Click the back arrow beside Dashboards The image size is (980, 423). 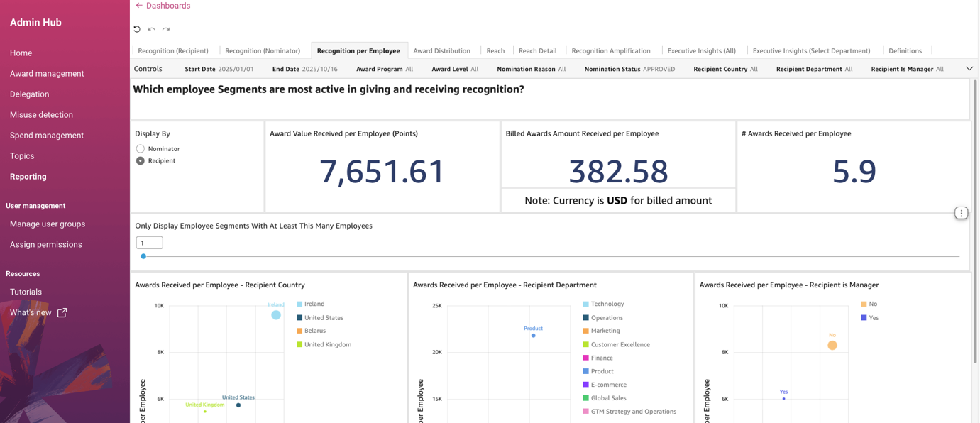[139, 6]
